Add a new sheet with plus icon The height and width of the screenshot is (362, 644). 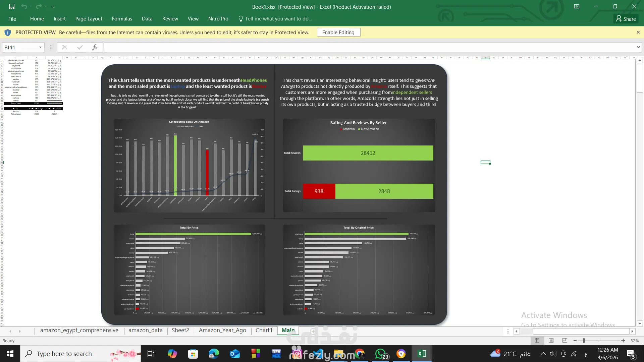(x=313, y=331)
